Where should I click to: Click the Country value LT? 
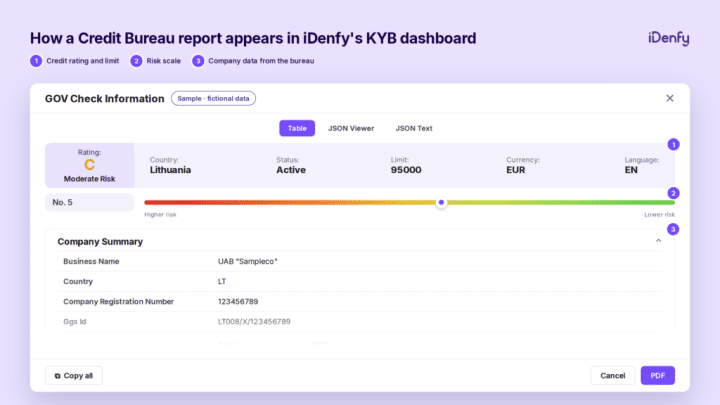point(222,281)
